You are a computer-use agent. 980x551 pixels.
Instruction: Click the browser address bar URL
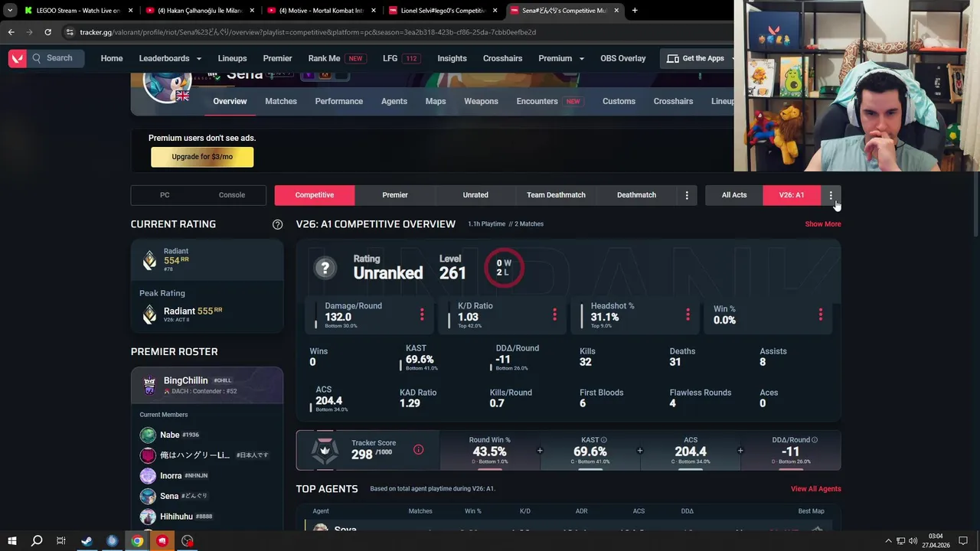(x=308, y=32)
